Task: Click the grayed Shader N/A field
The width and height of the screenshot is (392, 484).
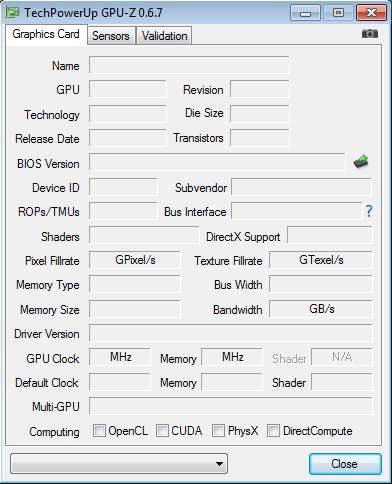Action: pyautogui.click(x=342, y=357)
